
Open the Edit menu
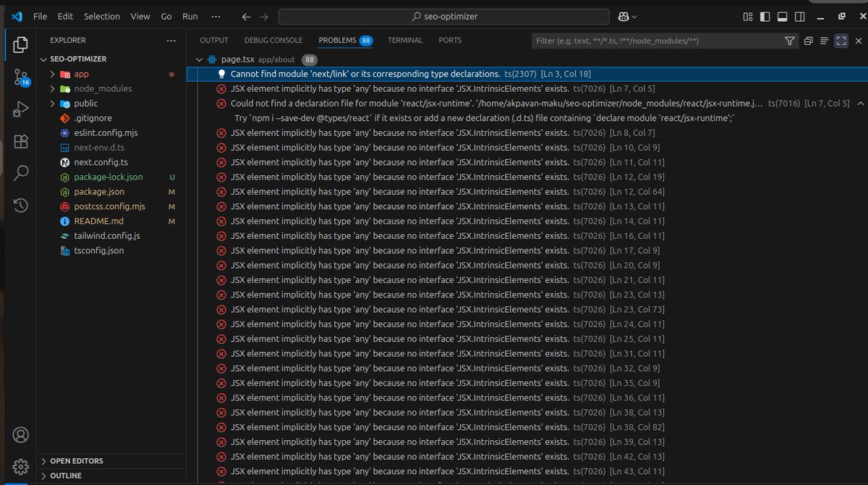point(65,16)
